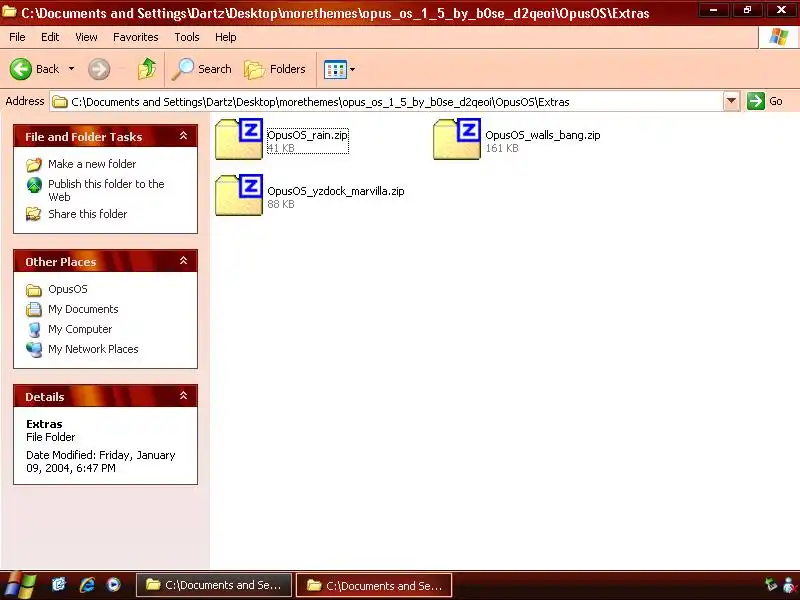Click Publish this folder to the Web

(x=106, y=190)
